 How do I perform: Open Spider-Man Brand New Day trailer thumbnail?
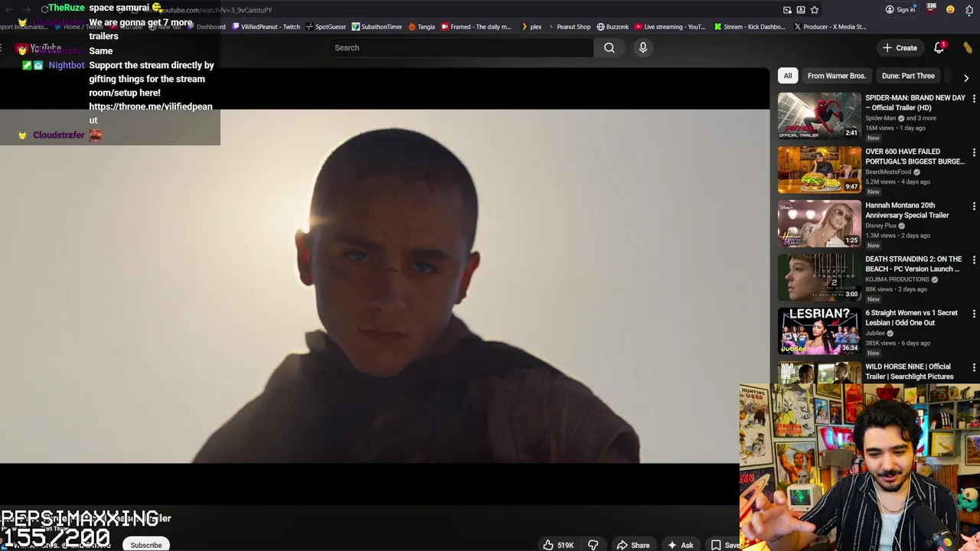pyautogui.click(x=819, y=116)
